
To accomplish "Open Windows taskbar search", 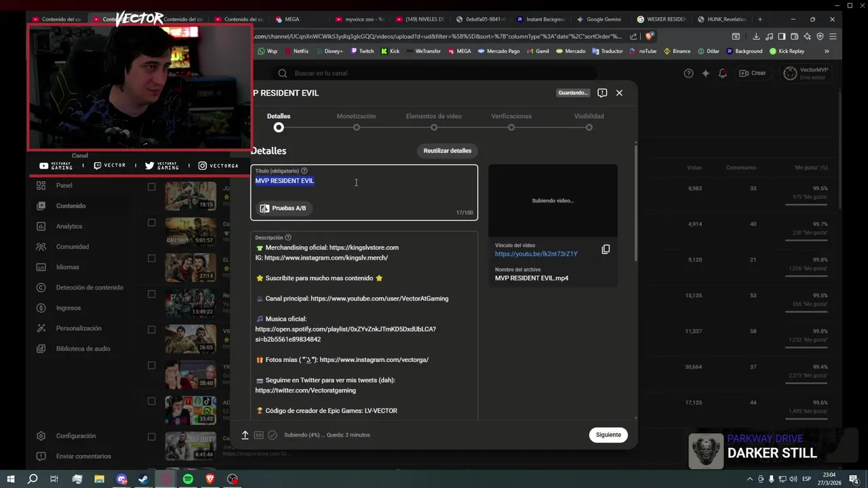I will click(x=33, y=479).
